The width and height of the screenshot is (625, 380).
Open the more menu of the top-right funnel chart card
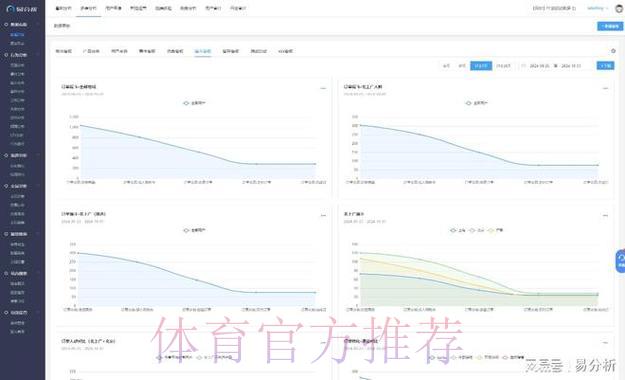pos(605,88)
